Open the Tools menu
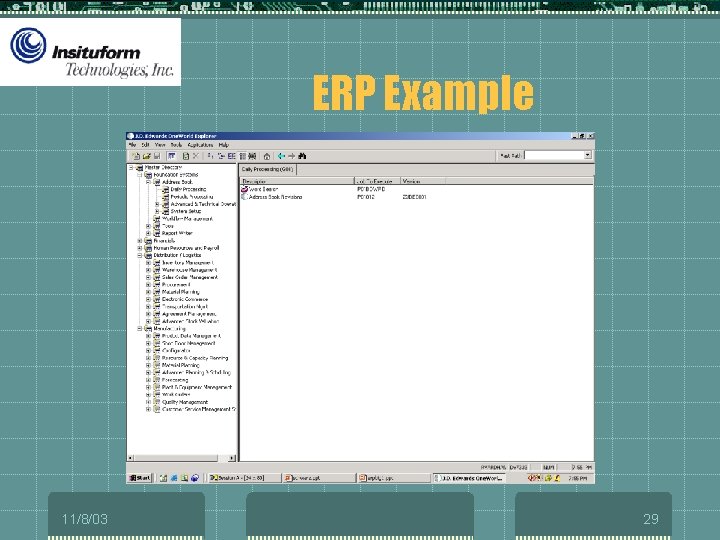 pos(176,145)
